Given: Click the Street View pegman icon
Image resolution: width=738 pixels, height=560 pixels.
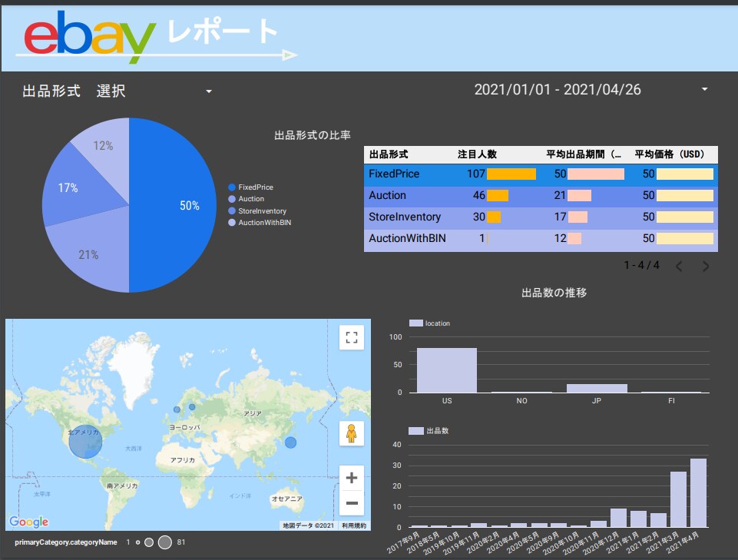Looking at the screenshot, I should tap(352, 433).
